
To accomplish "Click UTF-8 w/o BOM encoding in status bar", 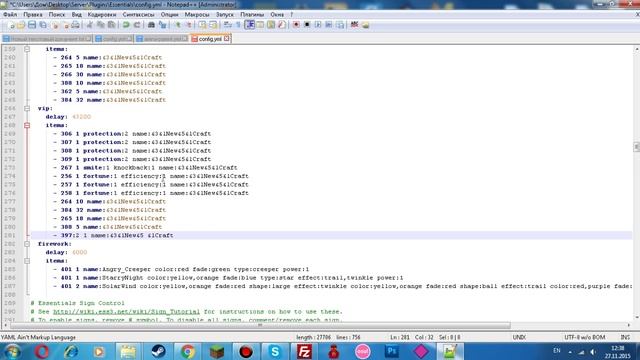I will tap(584, 337).
